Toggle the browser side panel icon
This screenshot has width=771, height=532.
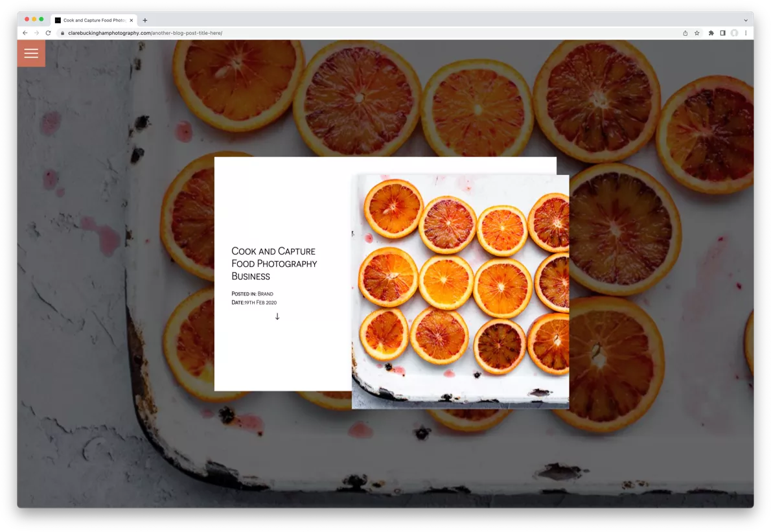(x=723, y=33)
